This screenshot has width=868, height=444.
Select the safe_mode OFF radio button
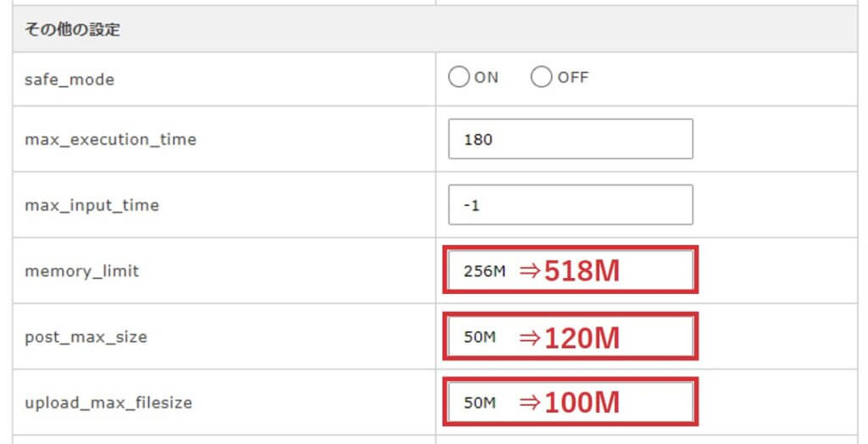pos(541,78)
